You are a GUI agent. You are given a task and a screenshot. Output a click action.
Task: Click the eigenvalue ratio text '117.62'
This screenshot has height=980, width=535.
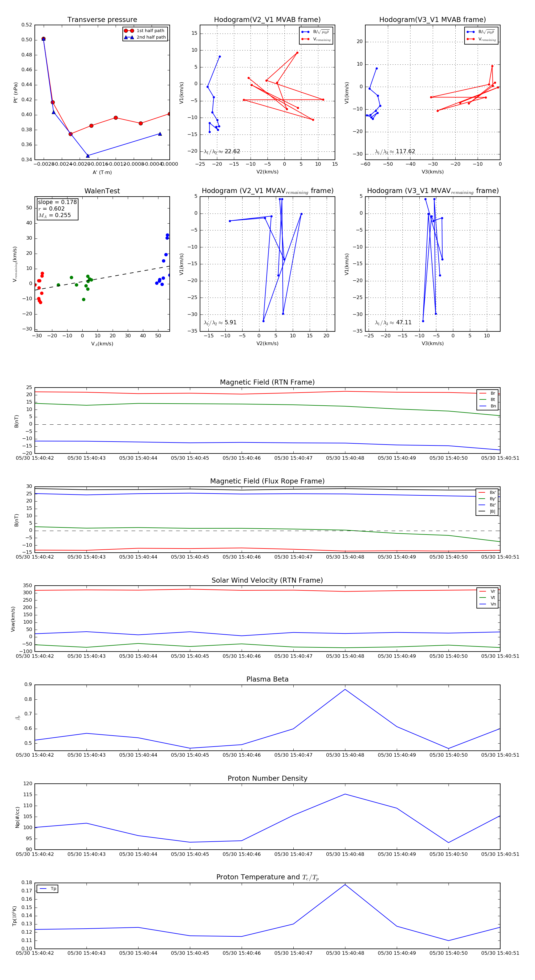point(405,151)
